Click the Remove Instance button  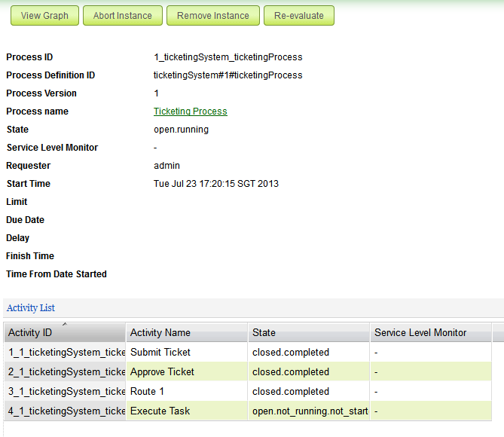[x=212, y=15]
